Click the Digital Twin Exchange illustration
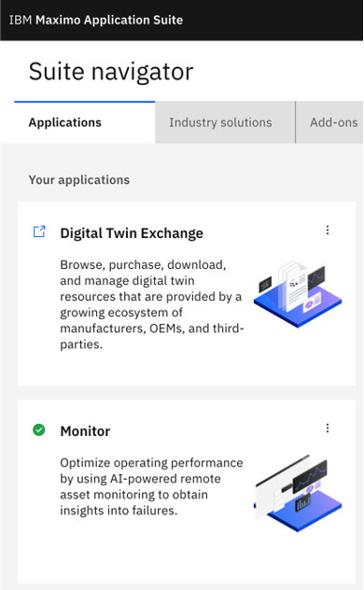The image size is (364, 590). click(298, 293)
